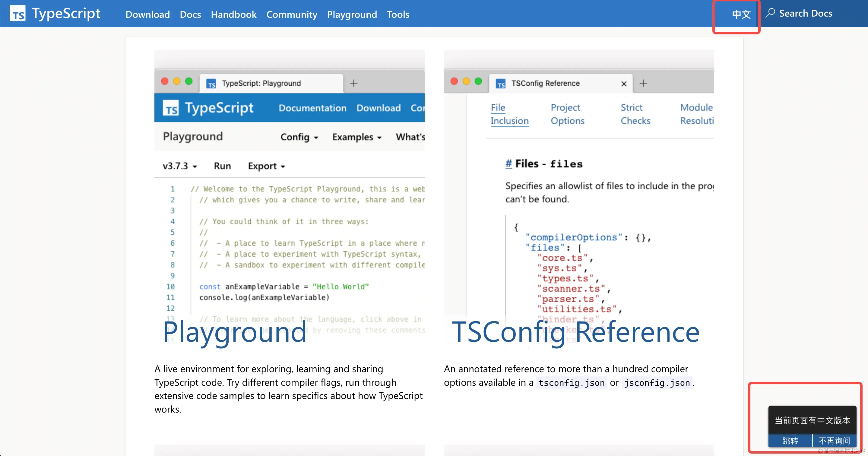Open the v3.7.3 version dropdown
This screenshot has width=868, height=456.
point(179,166)
